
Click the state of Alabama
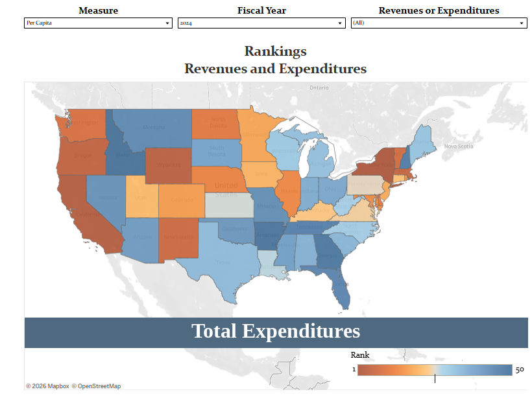(306, 251)
